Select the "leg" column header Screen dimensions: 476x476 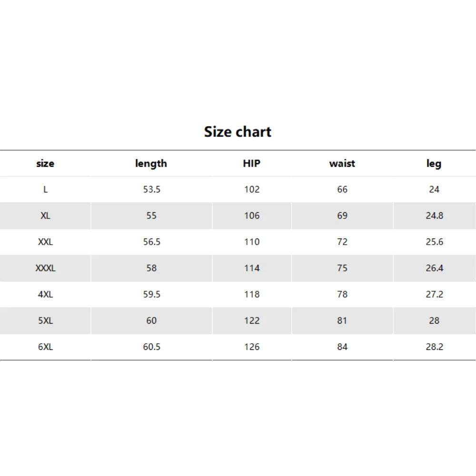(x=434, y=163)
